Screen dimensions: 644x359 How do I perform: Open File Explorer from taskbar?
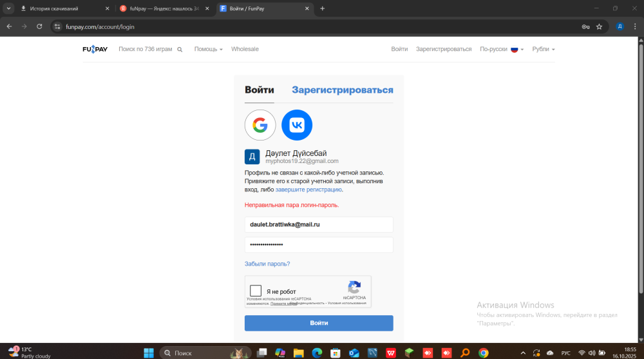click(x=299, y=353)
